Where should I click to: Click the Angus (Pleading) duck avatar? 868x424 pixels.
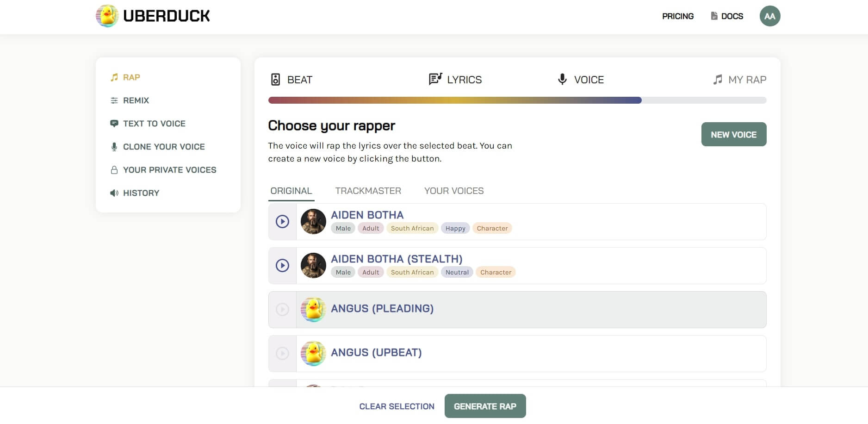click(313, 309)
